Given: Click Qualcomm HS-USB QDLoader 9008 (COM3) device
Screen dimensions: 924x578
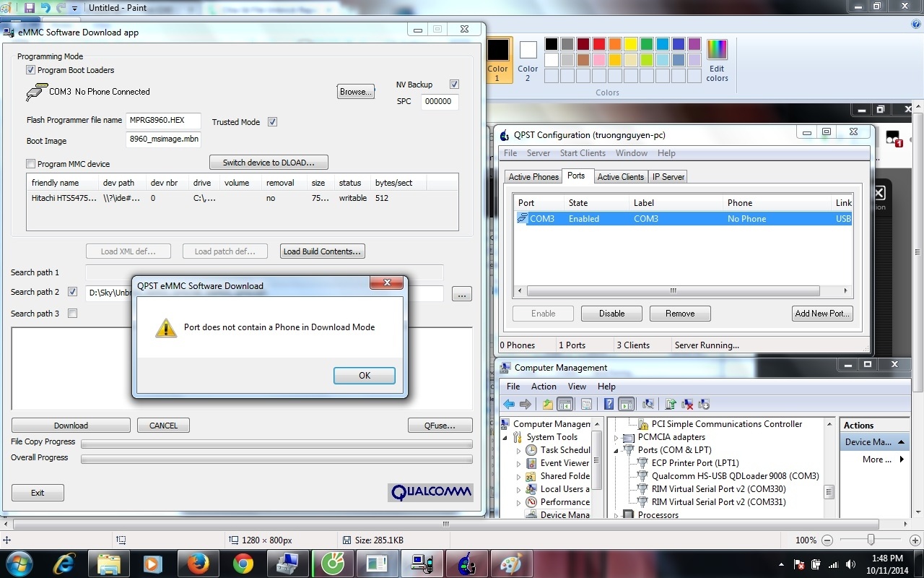Looking at the screenshot, I should click(735, 476).
